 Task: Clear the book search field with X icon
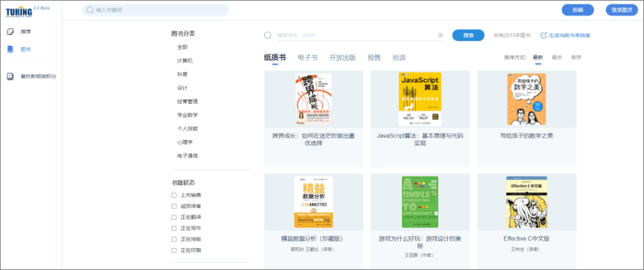click(x=441, y=35)
